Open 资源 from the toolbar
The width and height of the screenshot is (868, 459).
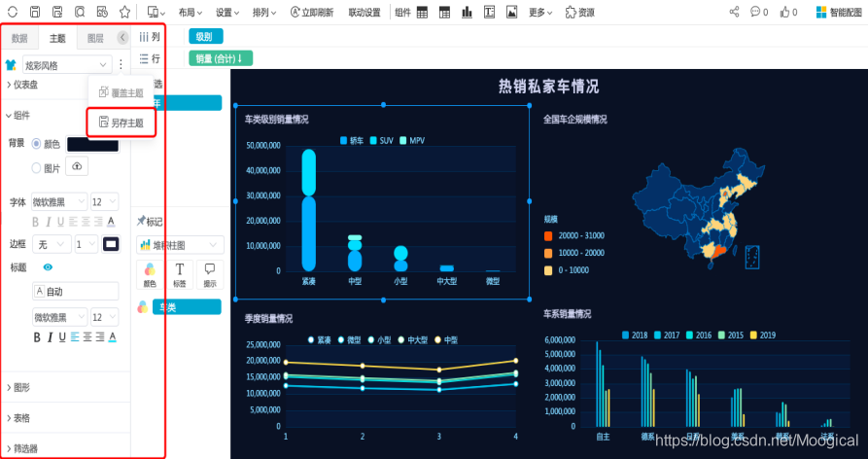click(x=579, y=13)
